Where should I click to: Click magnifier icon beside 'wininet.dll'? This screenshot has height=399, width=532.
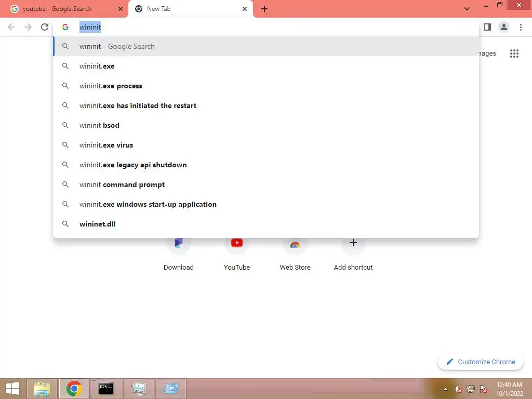(65, 224)
